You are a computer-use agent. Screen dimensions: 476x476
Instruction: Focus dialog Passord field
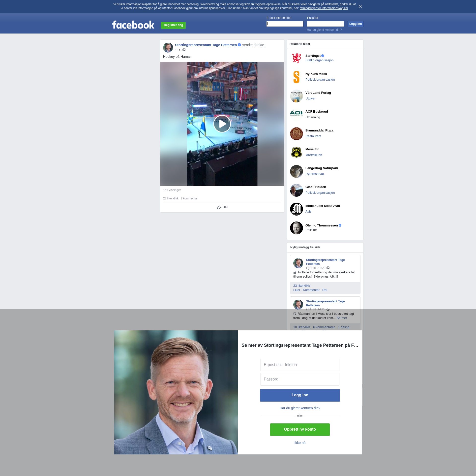point(300,379)
